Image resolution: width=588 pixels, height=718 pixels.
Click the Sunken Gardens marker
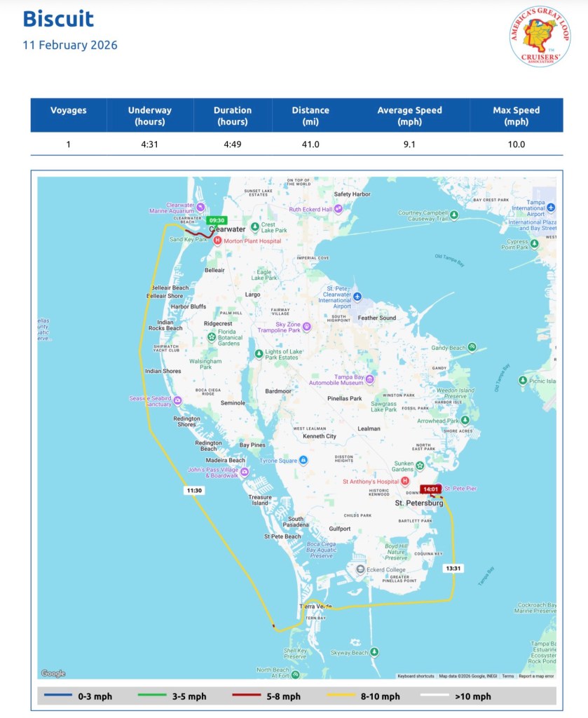(420, 465)
